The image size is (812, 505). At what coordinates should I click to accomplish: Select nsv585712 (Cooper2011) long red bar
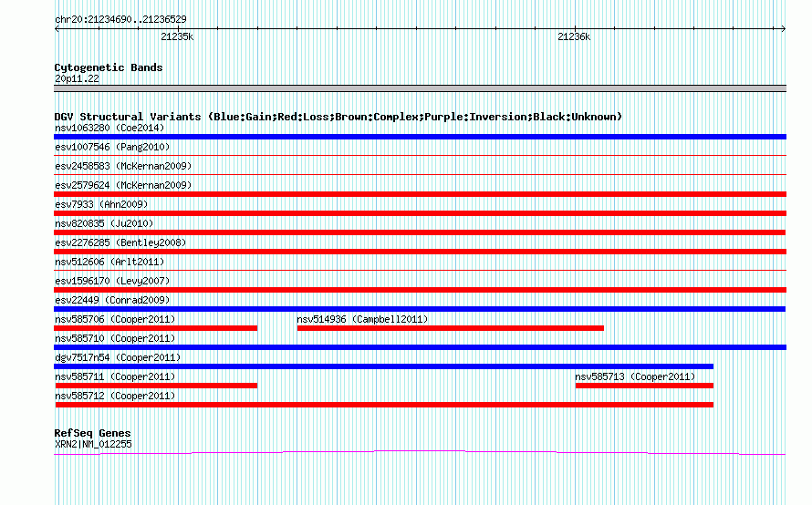point(384,405)
